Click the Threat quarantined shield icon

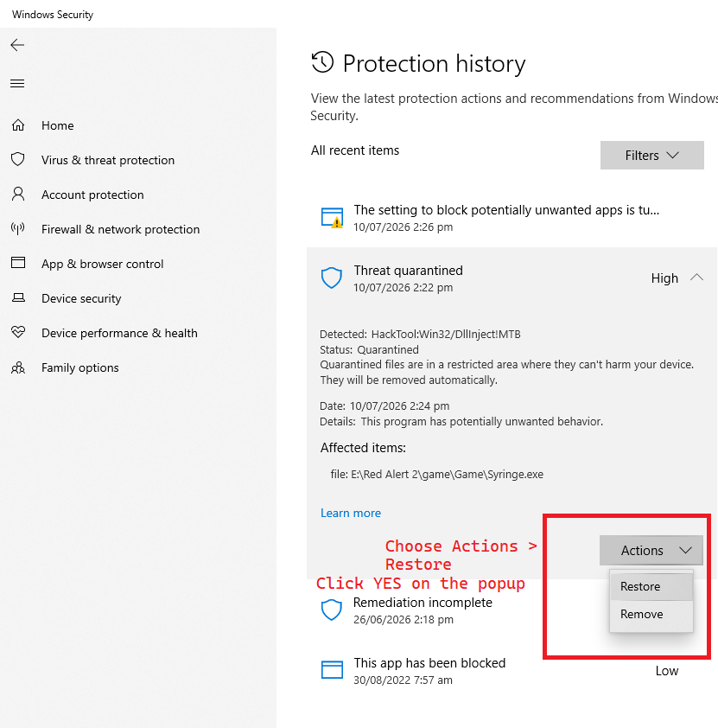tap(332, 278)
